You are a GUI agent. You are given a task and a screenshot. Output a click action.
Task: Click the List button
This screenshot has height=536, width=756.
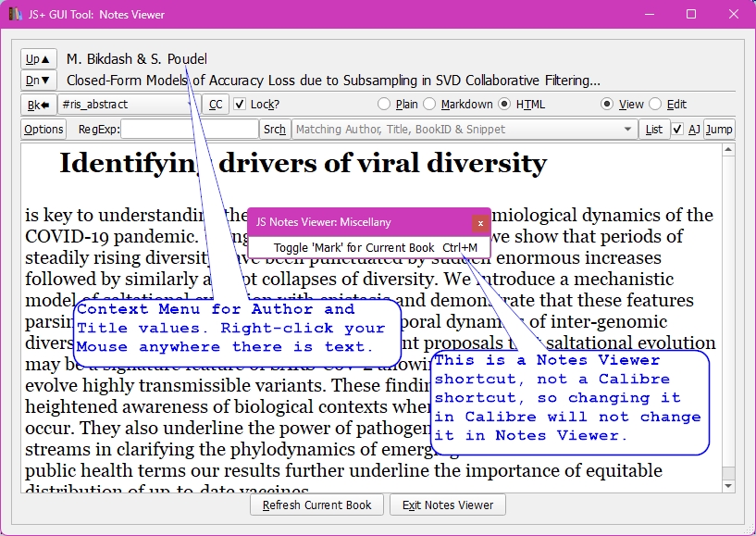click(654, 130)
